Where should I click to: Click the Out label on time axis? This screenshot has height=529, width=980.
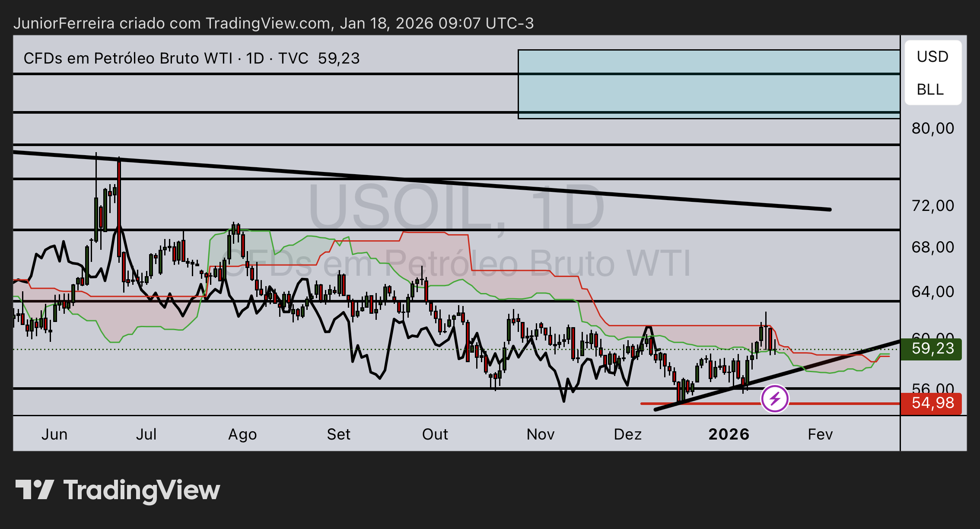[x=435, y=434]
